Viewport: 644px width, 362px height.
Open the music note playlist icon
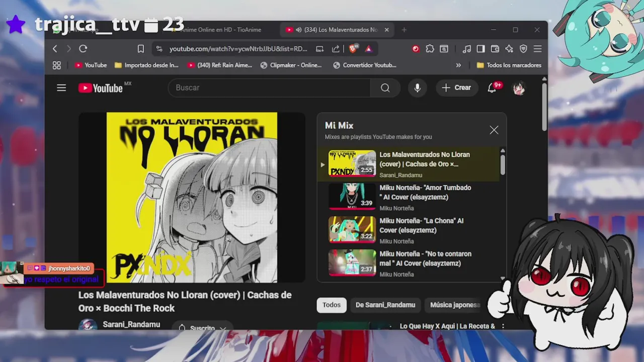click(466, 49)
